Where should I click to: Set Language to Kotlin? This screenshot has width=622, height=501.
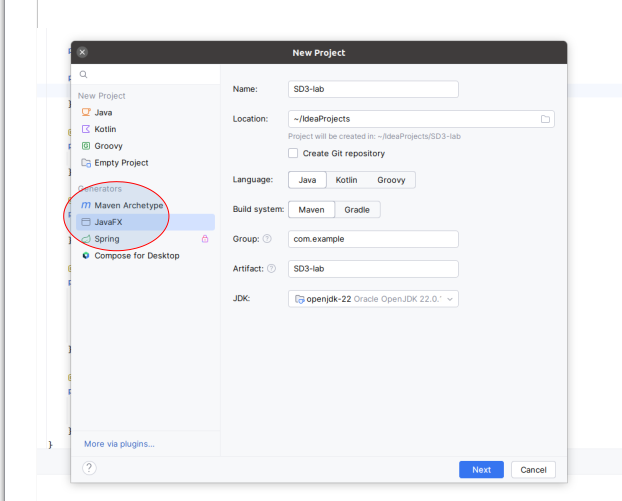pos(346,180)
